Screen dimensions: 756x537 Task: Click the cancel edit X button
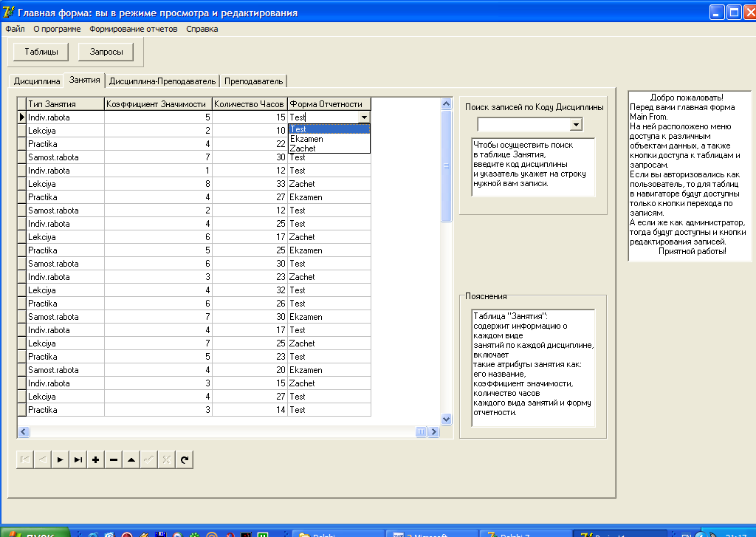(x=166, y=459)
